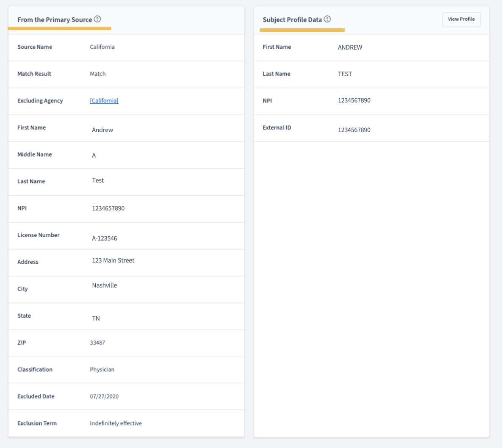Click the primary source NPI value 1234657890

(x=108, y=208)
